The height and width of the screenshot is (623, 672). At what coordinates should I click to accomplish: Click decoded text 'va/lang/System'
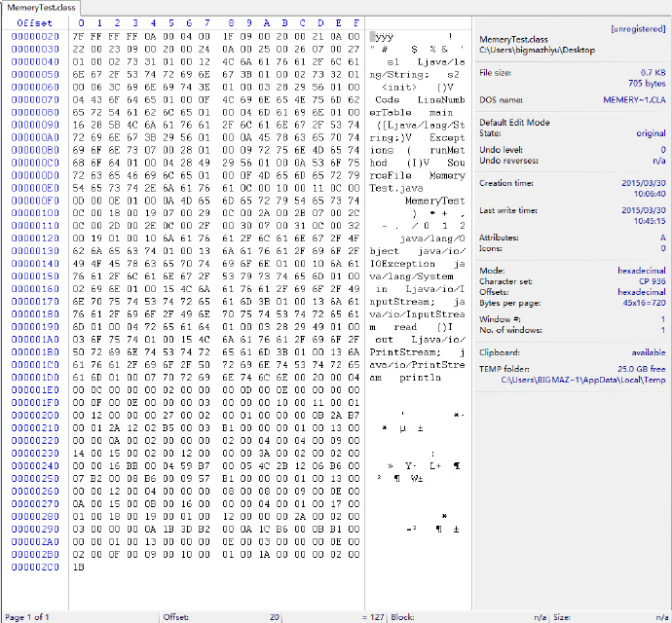[x=411, y=276]
